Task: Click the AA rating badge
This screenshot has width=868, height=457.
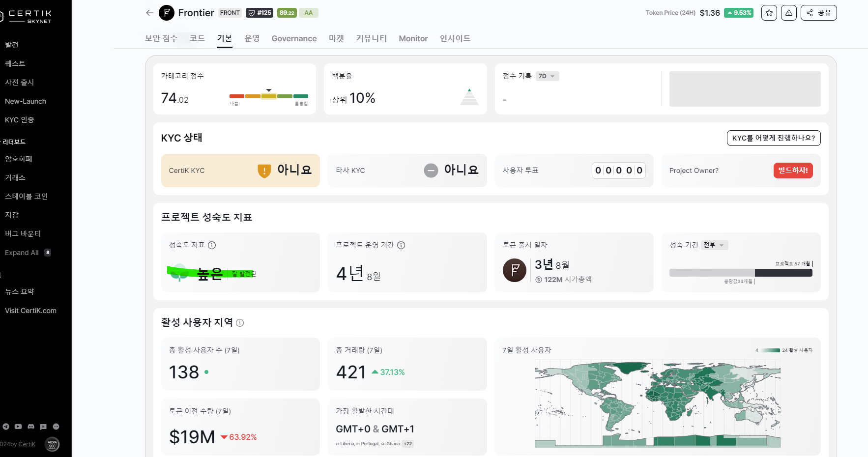Action: (309, 13)
